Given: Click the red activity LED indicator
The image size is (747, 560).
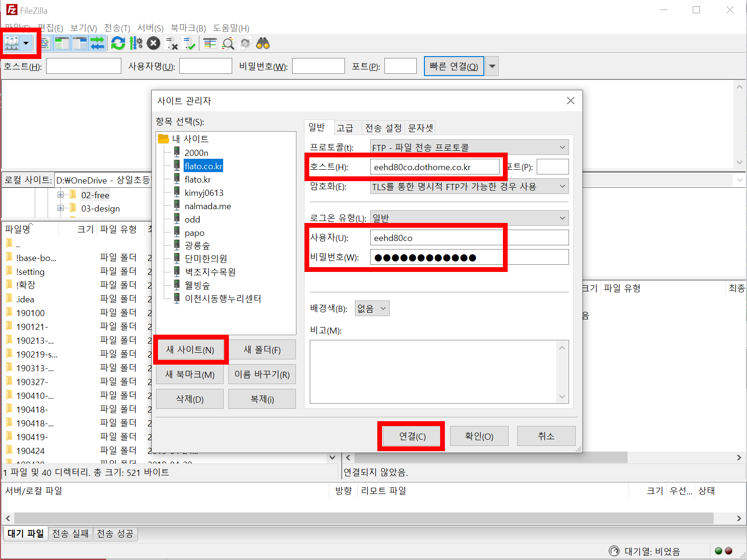Looking at the screenshot, I should [x=728, y=551].
